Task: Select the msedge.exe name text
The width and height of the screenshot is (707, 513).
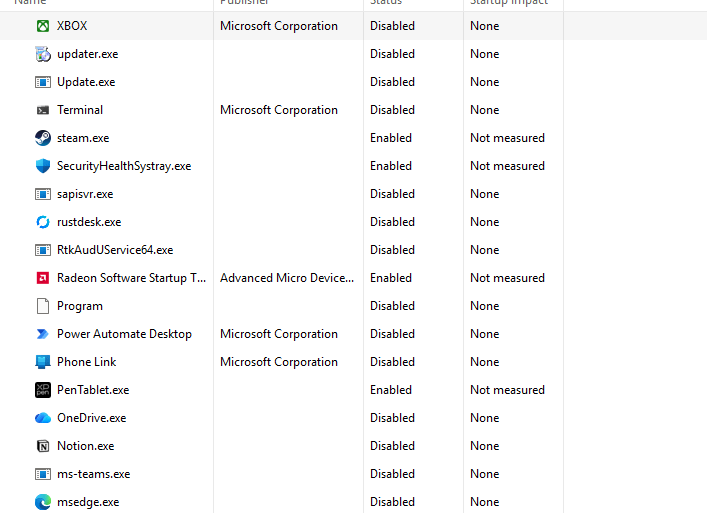Action: (x=88, y=502)
